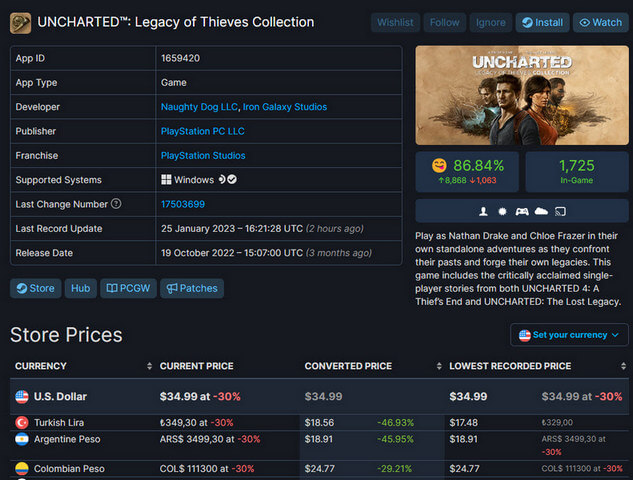Click the App ID value 1659420
This screenshot has width=633, height=480.
pyautogui.click(x=180, y=58)
